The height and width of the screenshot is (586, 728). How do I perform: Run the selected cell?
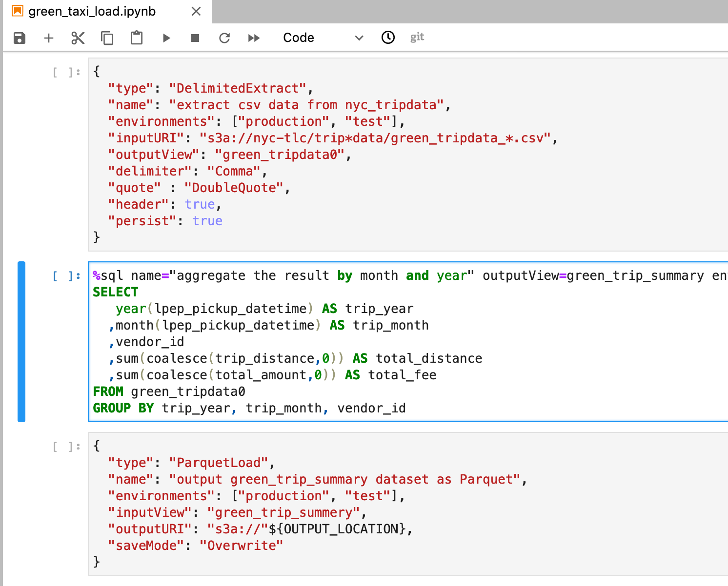coord(166,38)
